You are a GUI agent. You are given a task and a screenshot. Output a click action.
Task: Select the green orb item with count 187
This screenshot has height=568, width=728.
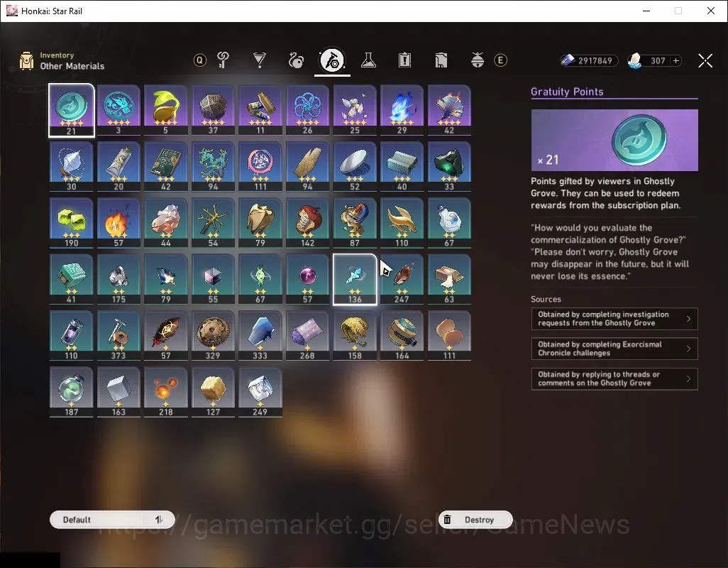(72, 392)
